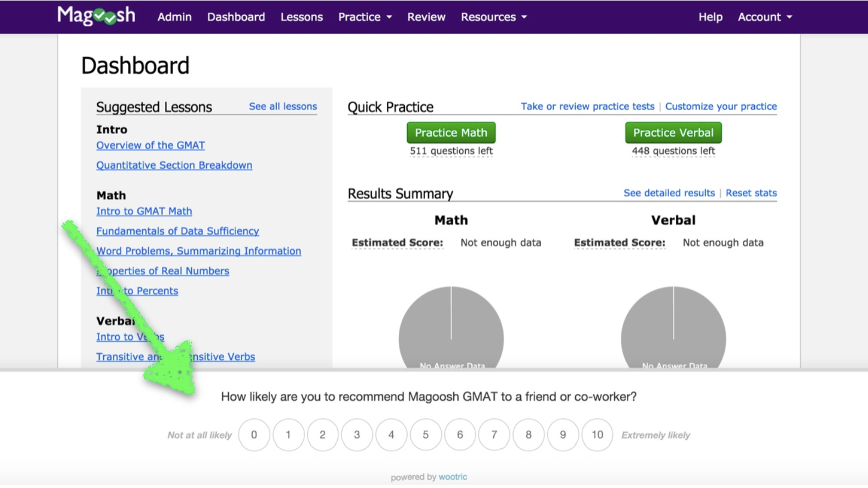Click the 511 questions left text
868x488 pixels.
(x=451, y=151)
